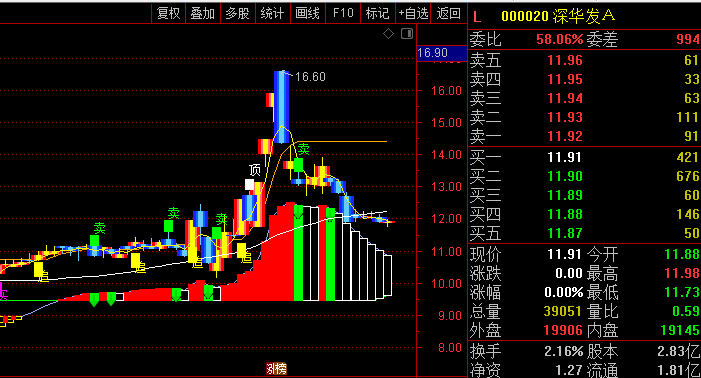Click stock code 000020
Viewport: 701px width, 378px height.
tap(525, 17)
